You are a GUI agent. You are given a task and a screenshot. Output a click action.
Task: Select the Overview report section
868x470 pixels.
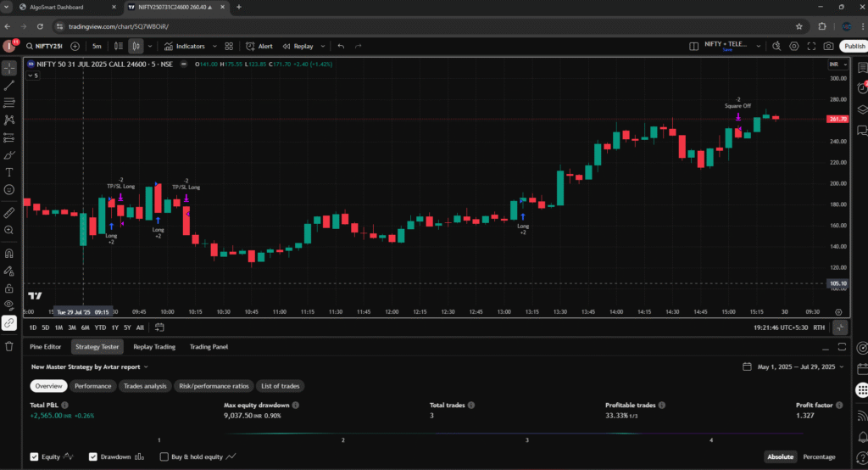[48, 386]
